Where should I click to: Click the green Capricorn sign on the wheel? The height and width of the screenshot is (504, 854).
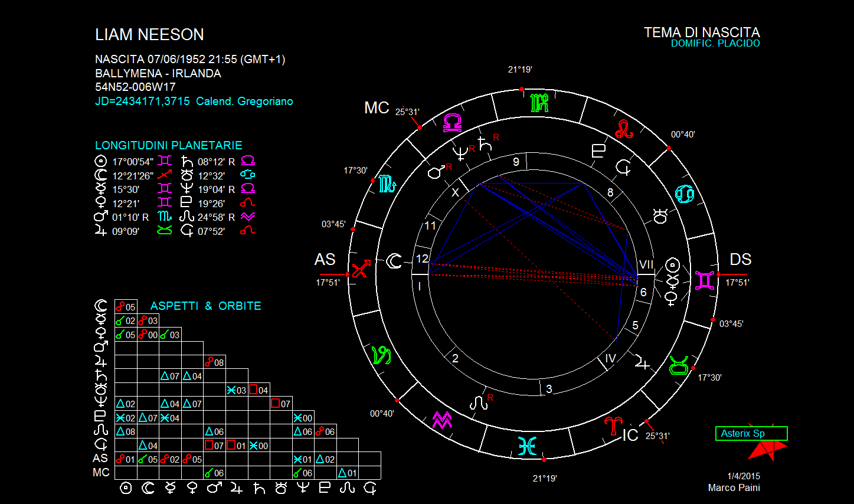381,355
